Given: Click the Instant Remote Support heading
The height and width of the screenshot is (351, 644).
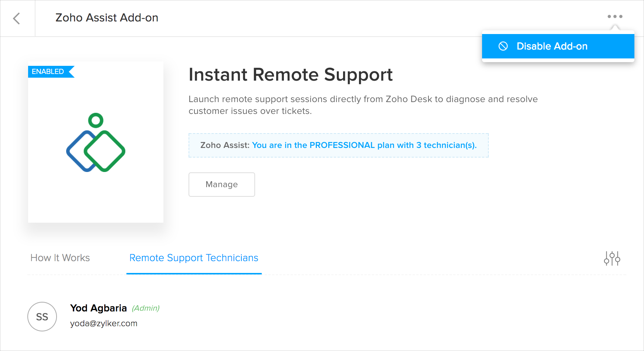Looking at the screenshot, I should coord(290,75).
